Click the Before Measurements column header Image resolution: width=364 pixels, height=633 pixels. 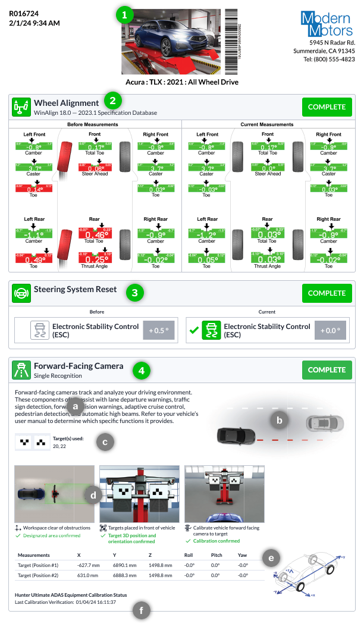coord(93,124)
